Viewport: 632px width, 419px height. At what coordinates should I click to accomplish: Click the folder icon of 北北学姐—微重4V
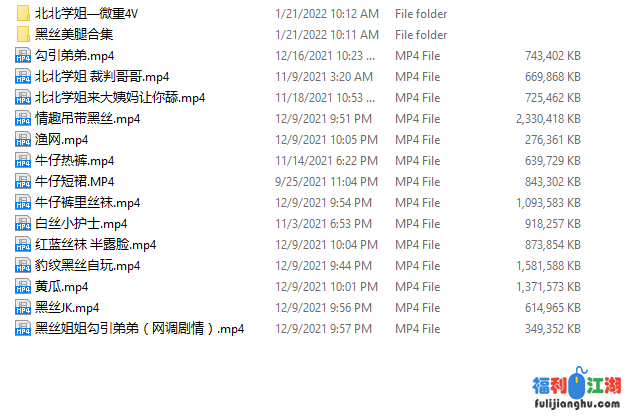coord(23,13)
